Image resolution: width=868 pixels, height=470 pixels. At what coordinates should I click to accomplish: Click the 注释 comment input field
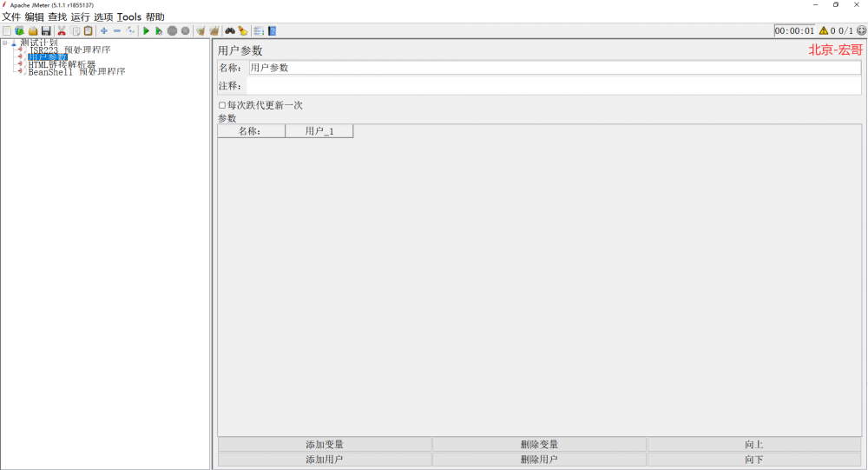click(554, 86)
